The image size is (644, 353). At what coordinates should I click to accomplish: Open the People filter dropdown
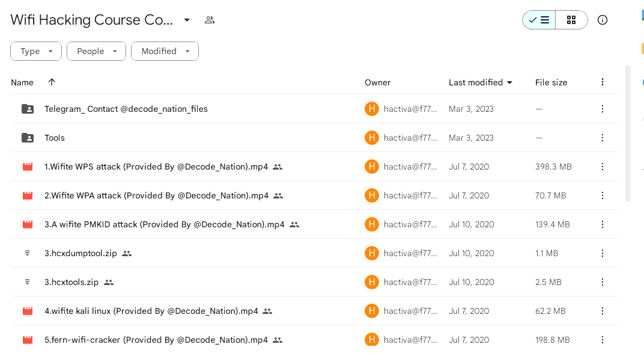click(96, 51)
